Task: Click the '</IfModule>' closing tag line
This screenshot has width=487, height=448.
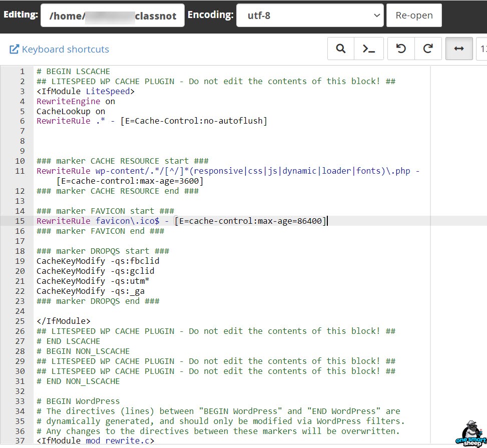Action: point(64,321)
